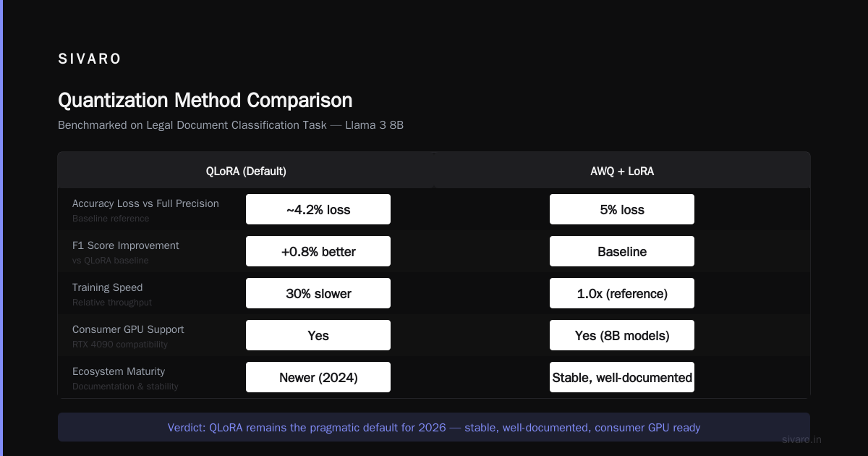The image size is (868, 456).
Task: Select the Ecosystem Maturity row label
Action: pos(119,371)
